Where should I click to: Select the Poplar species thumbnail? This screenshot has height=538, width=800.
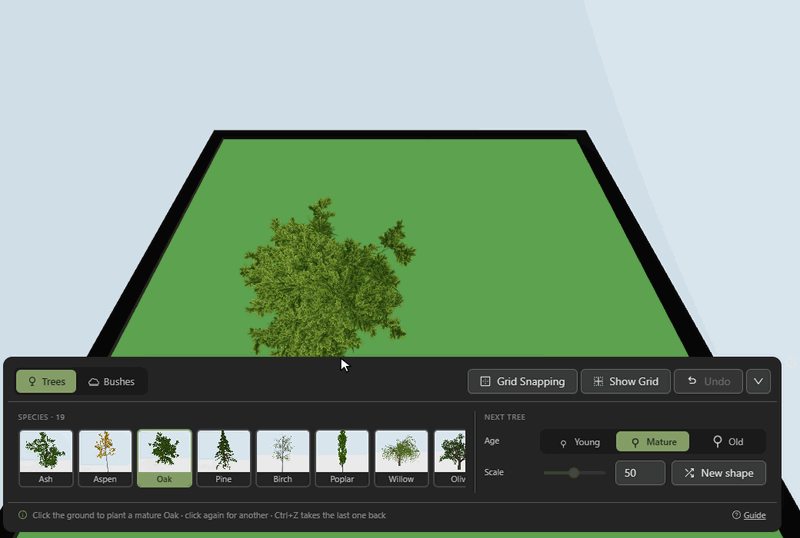(x=342, y=458)
